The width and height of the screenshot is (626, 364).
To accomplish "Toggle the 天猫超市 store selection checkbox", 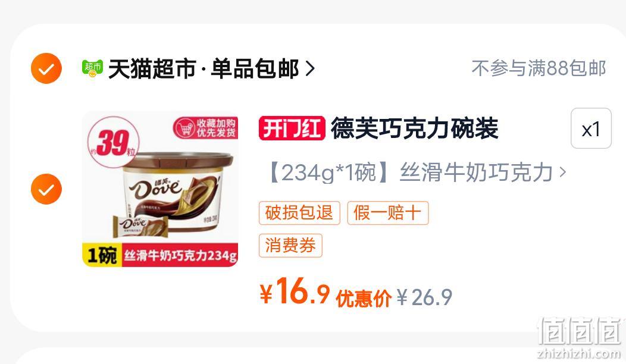I will 46,68.
